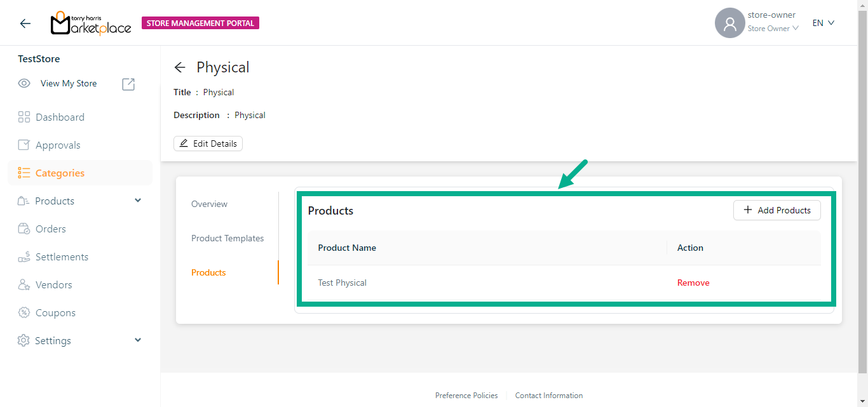Open the Store Owner role dropdown
Viewport: 868px width, 407px height.
(x=773, y=29)
